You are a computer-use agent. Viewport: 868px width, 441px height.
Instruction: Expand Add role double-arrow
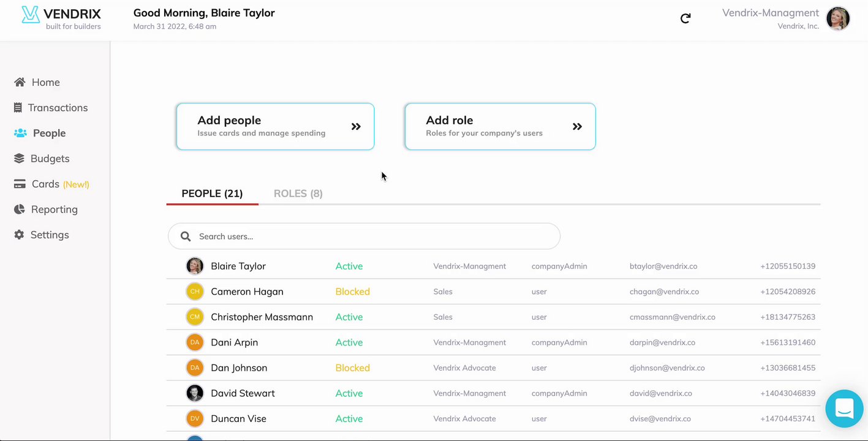[577, 127]
